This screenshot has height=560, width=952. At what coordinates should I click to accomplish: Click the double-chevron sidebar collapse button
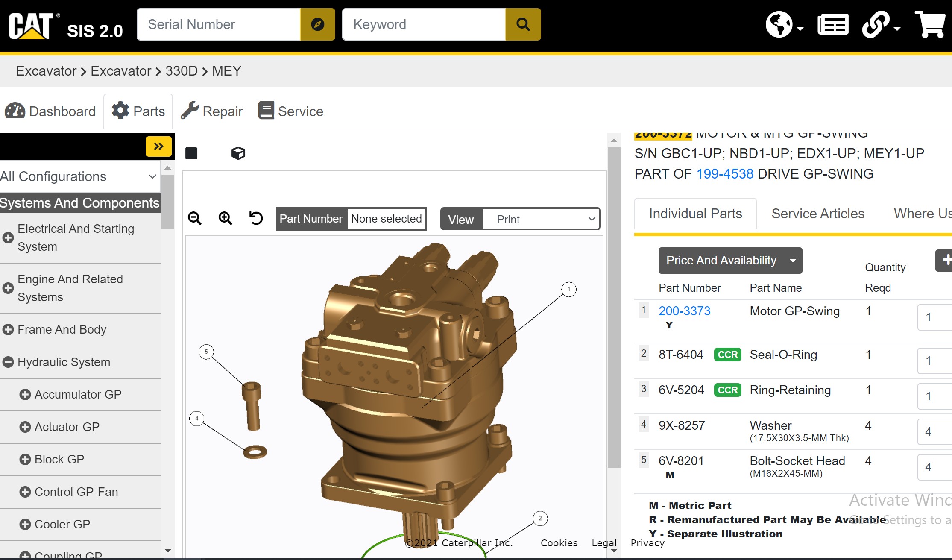(x=158, y=147)
